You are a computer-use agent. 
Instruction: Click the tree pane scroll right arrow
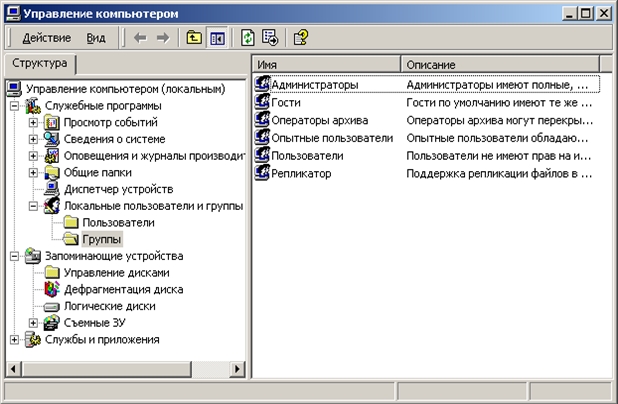(x=238, y=369)
